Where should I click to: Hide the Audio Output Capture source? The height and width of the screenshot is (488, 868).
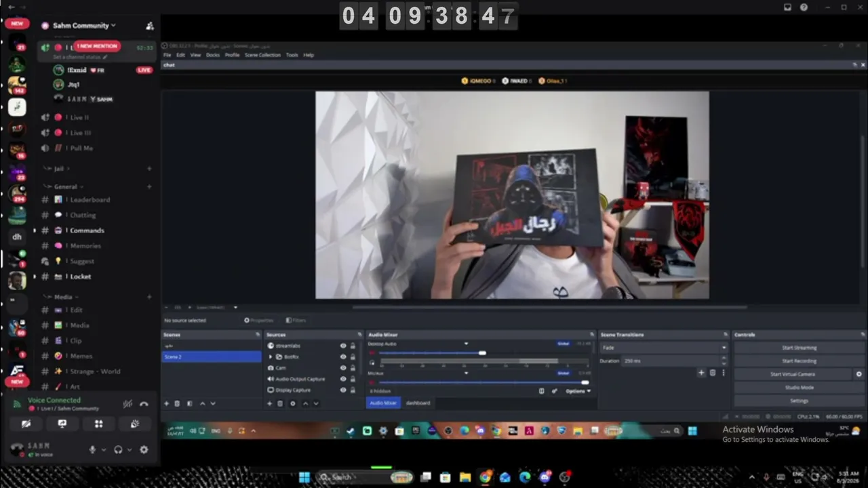click(x=343, y=379)
